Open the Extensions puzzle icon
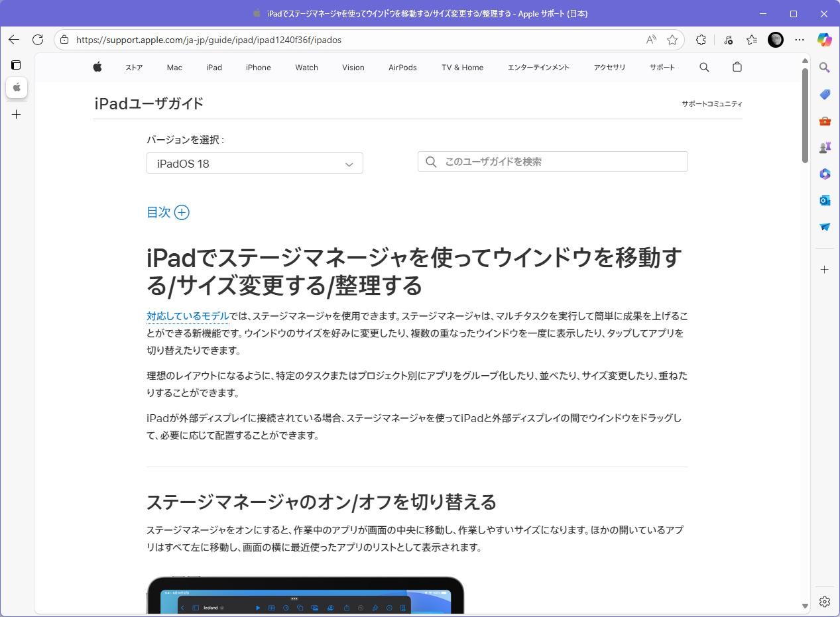The image size is (840, 617). tap(701, 40)
